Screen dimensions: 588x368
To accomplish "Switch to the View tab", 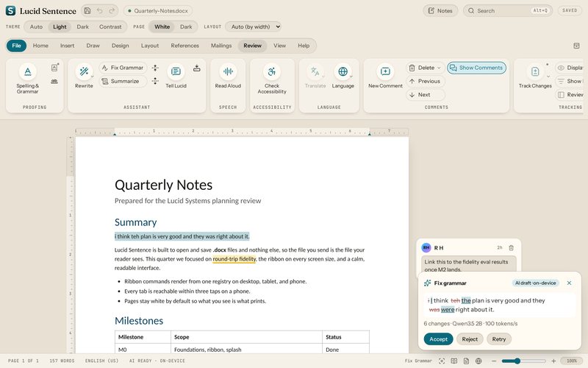I will coord(279,46).
